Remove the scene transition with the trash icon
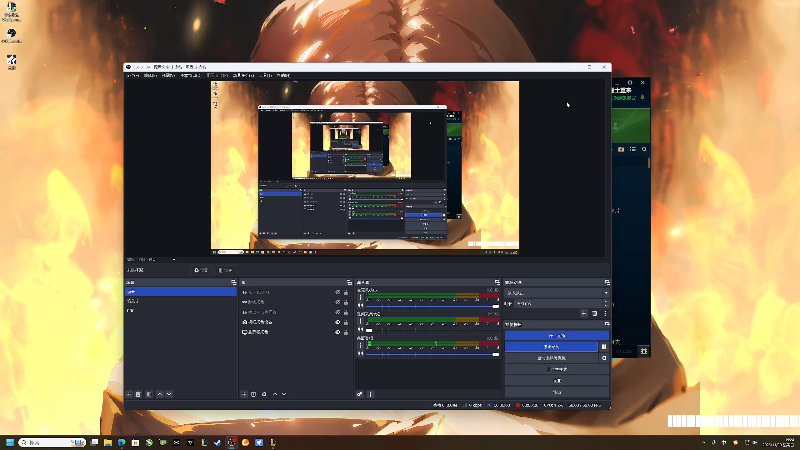This screenshot has width=800, height=450. pos(595,314)
